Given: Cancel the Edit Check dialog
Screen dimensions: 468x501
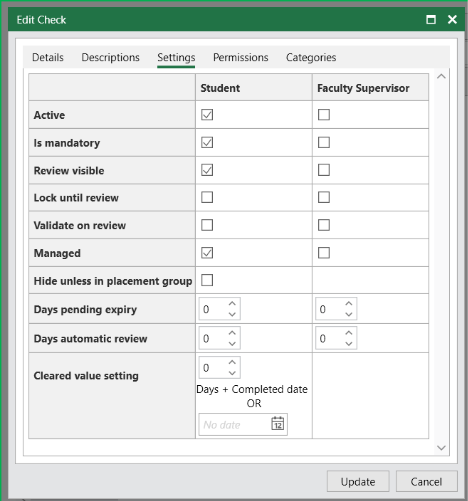Looking at the screenshot, I should (426, 481).
